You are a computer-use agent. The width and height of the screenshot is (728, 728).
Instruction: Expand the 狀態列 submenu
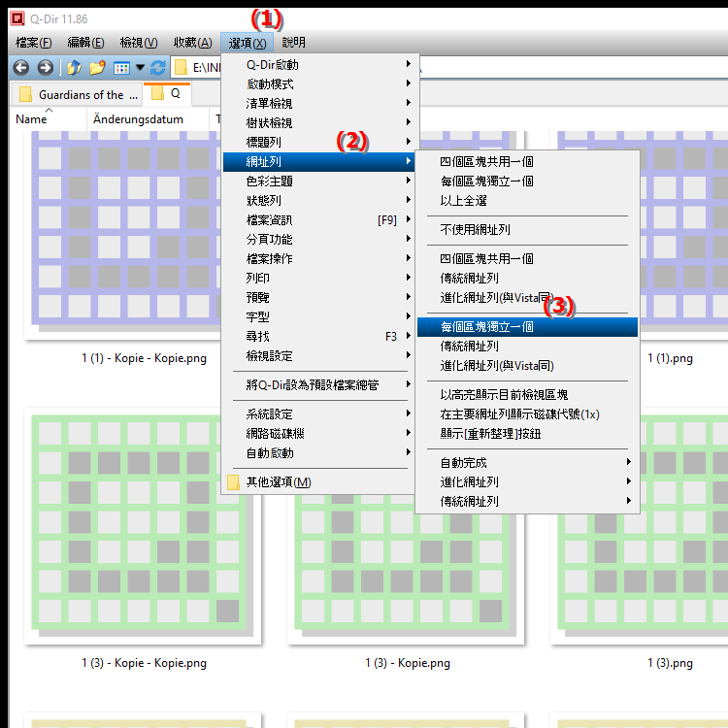click(319, 201)
